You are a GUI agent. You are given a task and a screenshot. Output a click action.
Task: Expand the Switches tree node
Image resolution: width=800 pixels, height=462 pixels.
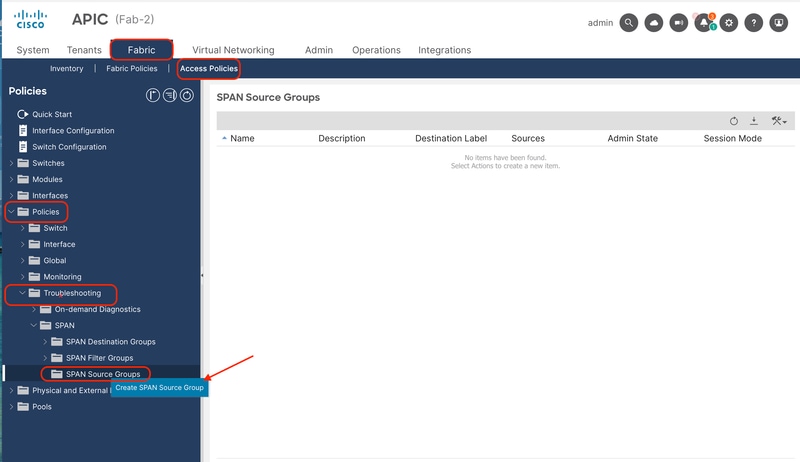tap(11, 163)
